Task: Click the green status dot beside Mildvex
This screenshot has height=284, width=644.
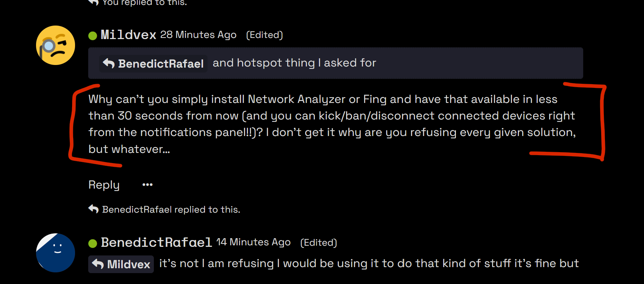Action: 93,36
